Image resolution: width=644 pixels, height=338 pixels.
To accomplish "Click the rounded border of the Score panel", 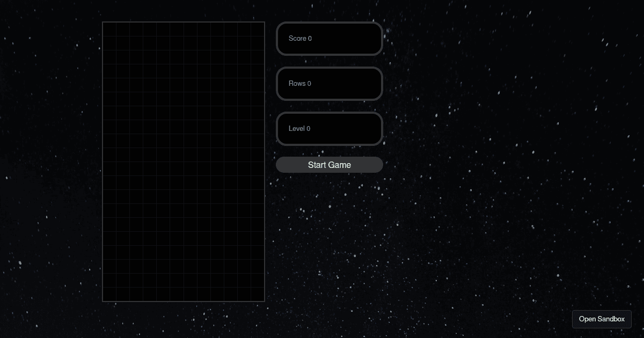I will [330, 23].
